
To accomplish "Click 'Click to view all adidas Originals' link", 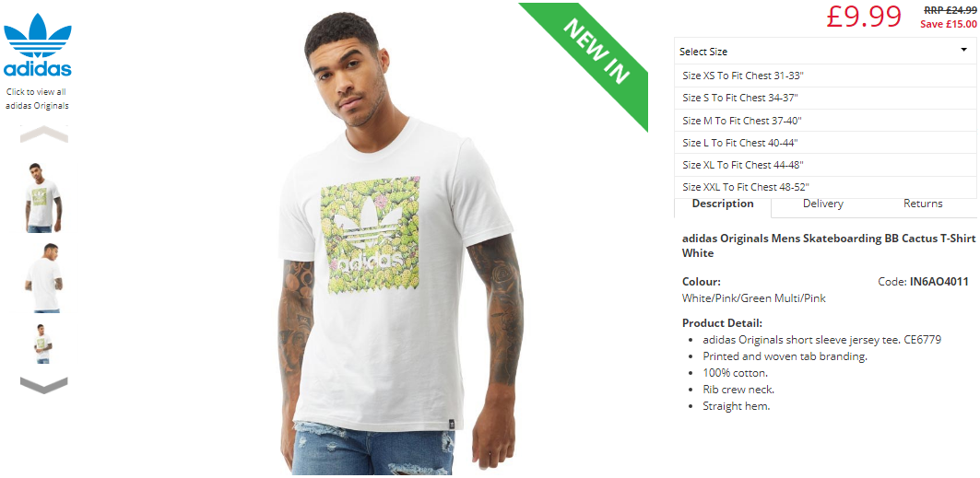I will point(38,99).
